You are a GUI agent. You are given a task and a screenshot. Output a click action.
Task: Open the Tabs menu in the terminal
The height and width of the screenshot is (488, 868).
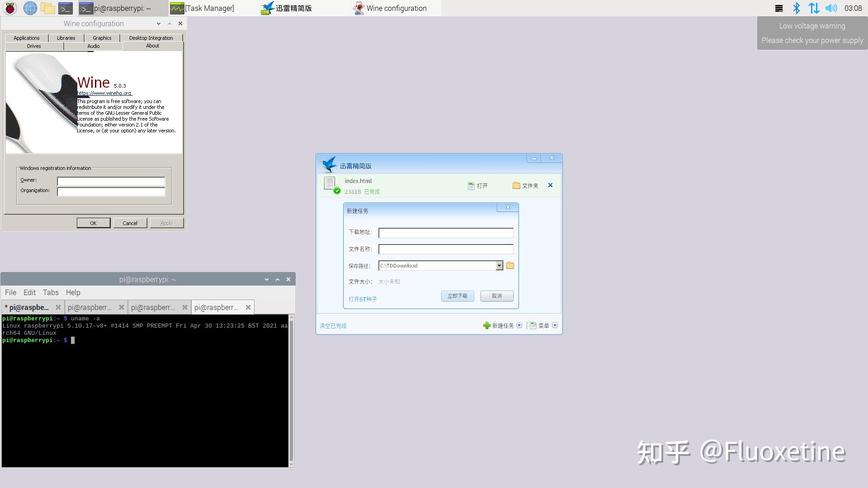pos(51,292)
